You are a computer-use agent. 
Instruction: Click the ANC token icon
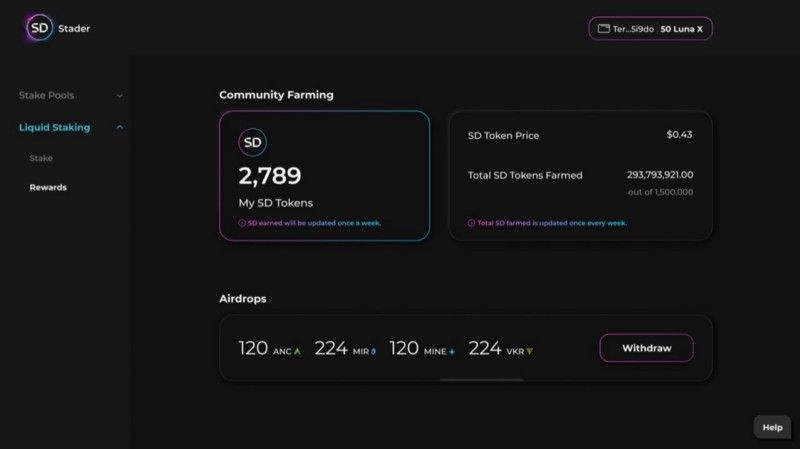(297, 351)
